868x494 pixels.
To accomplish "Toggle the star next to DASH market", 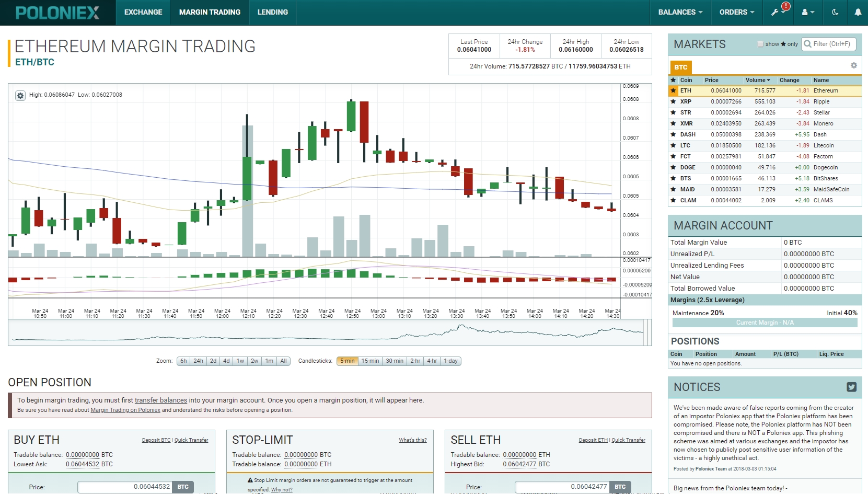I will tap(673, 134).
